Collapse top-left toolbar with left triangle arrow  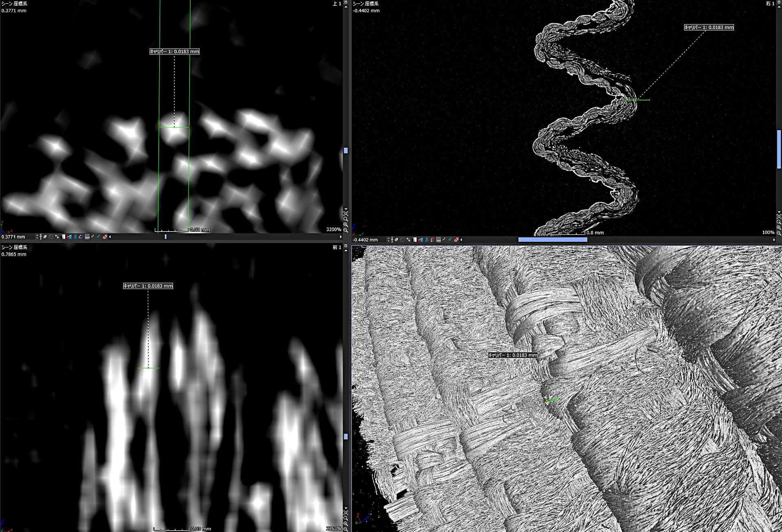[x=110, y=236]
